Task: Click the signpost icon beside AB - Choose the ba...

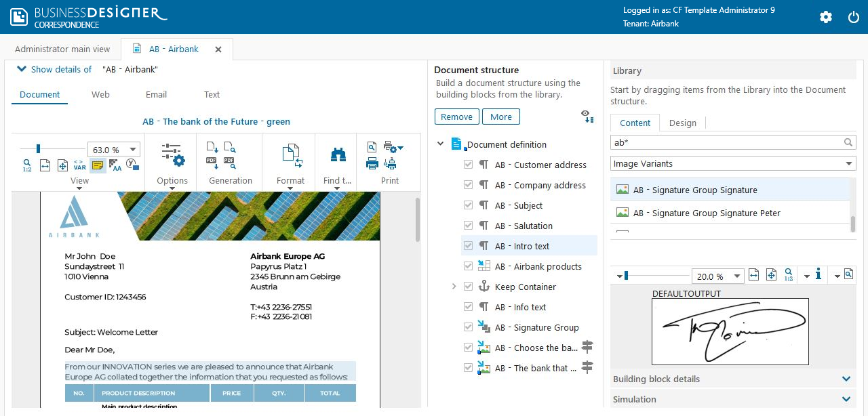Action: click(x=587, y=348)
